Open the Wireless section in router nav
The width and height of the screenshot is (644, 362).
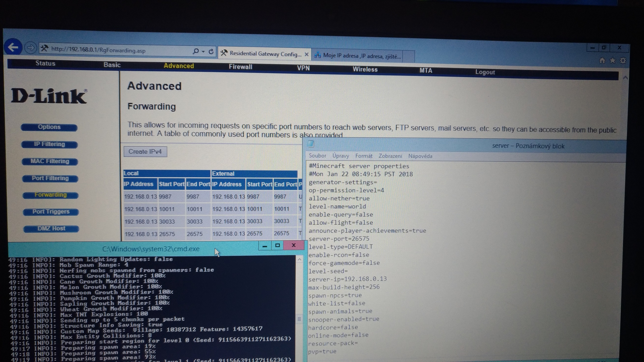pyautogui.click(x=365, y=69)
